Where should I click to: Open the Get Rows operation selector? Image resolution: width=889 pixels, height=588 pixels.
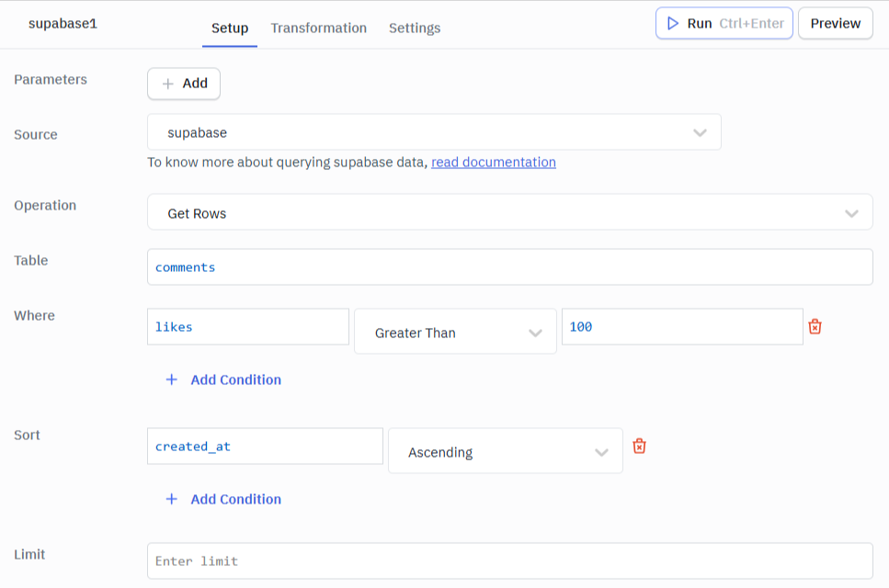pos(510,211)
